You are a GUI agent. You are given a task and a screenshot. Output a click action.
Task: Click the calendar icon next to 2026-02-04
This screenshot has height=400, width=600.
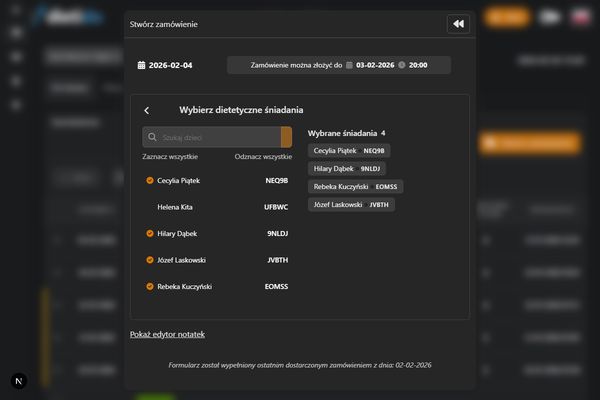coord(141,65)
